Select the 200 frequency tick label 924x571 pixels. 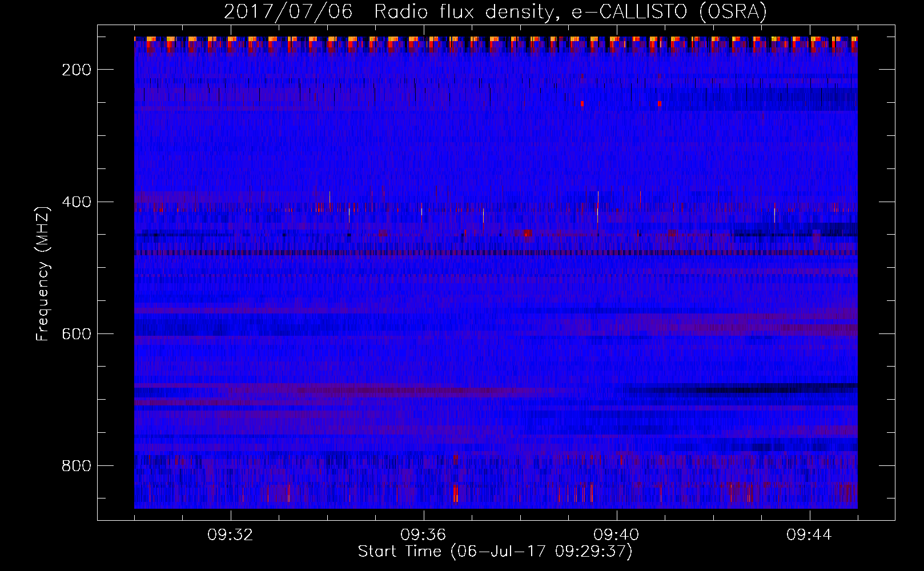(x=76, y=70)
